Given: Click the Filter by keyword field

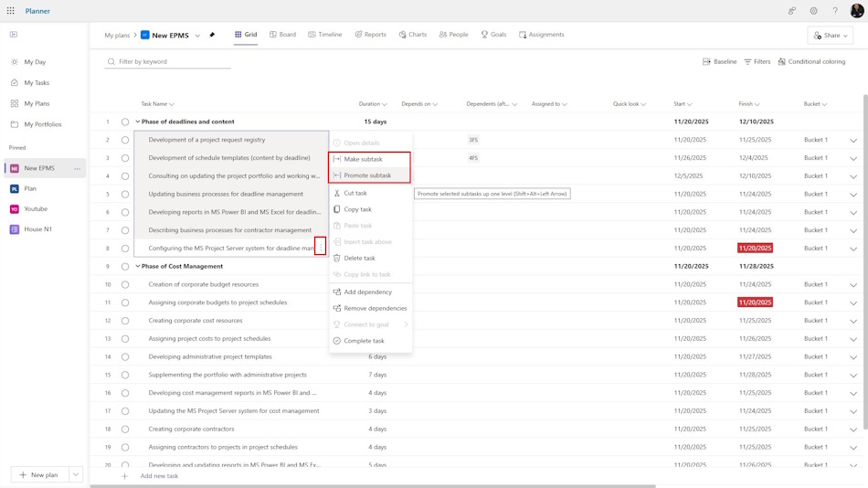Looking at the screenshot, I should pyautogui.click(x=168, y=61).
